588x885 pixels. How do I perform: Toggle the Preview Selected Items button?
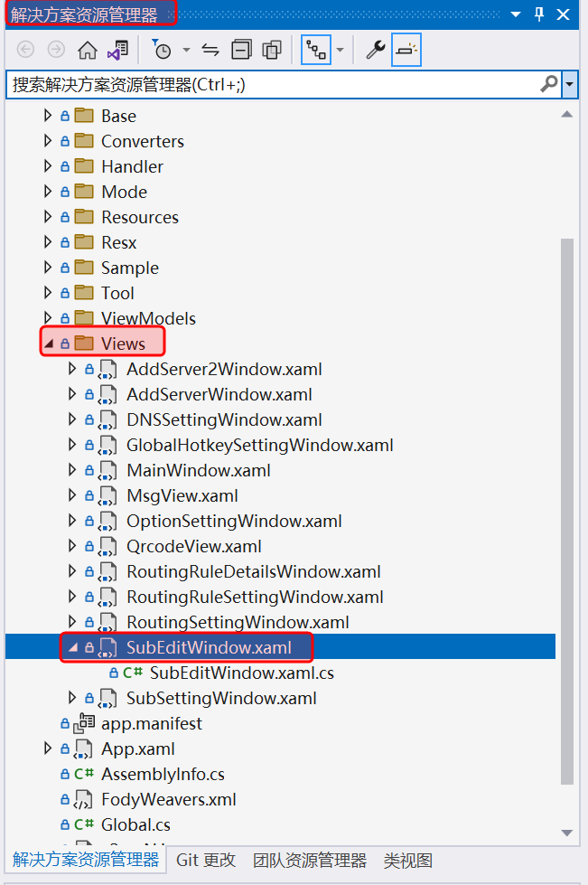[406, 51]
